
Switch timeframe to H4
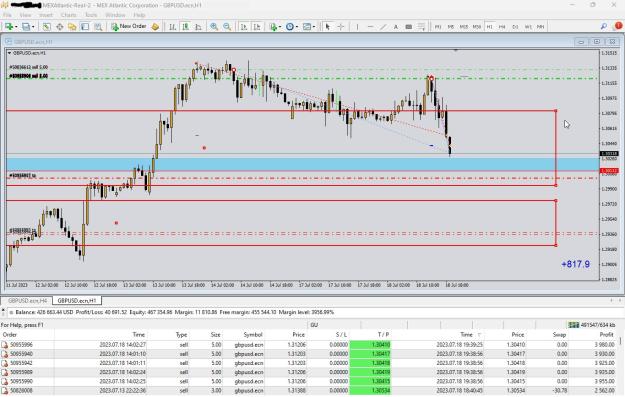click(x=502, y=27)
